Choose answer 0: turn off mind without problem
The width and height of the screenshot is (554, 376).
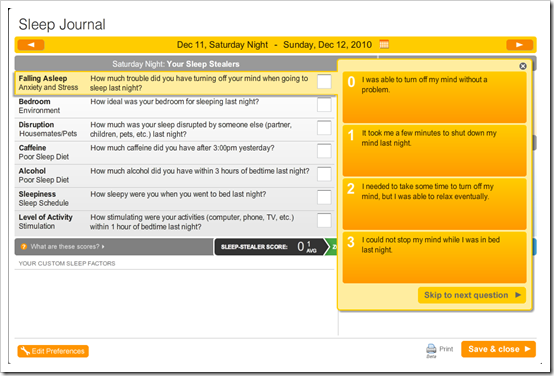click(x=434, y=97)
